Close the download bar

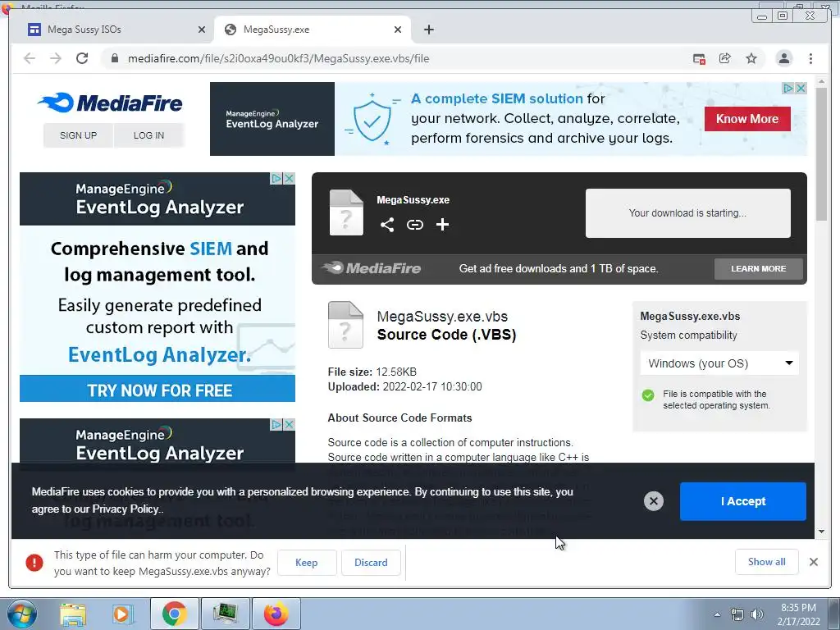pos(814,562)
